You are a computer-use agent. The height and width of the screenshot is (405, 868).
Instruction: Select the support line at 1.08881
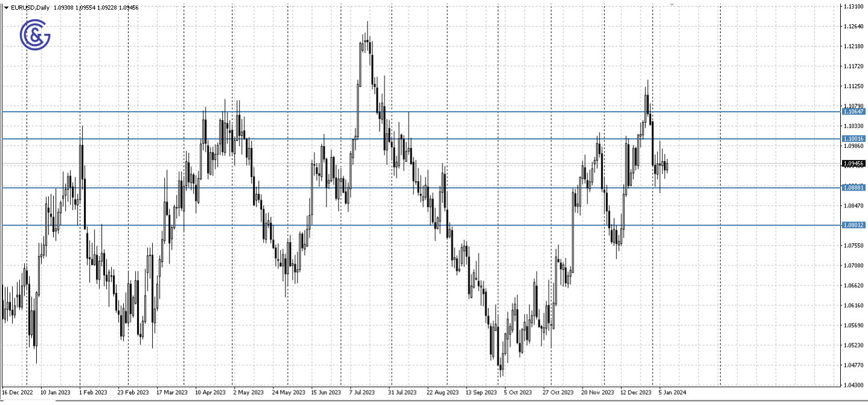coord(423,188)
